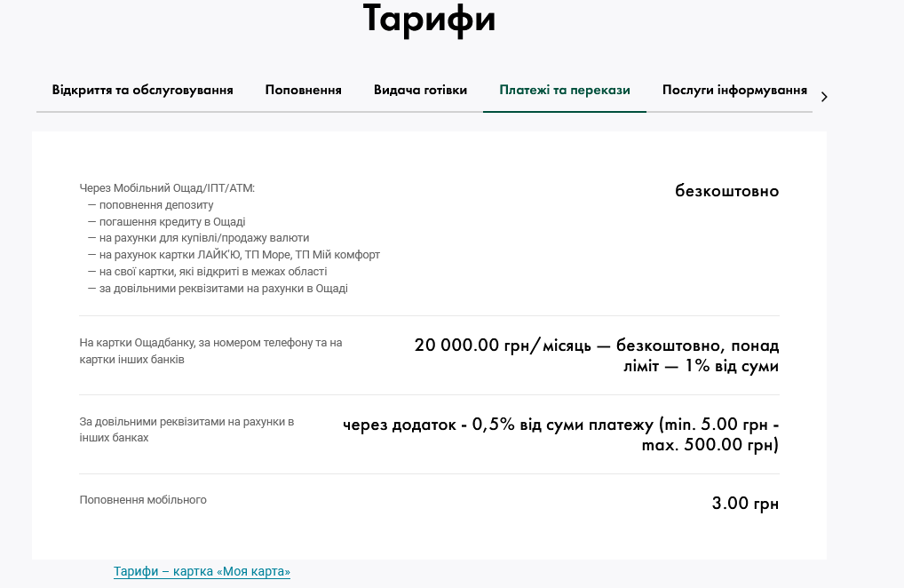Click the картки ЛАЙК'Ю tariff line
The height and width of the screenshot is (588, 904).
(x=234, y=254)
